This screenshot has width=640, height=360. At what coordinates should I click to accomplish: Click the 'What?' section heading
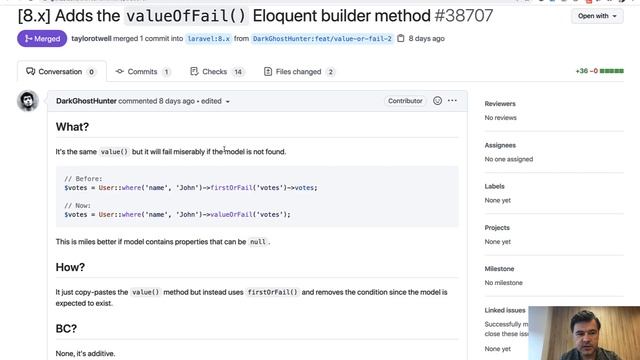click(72, 127)
